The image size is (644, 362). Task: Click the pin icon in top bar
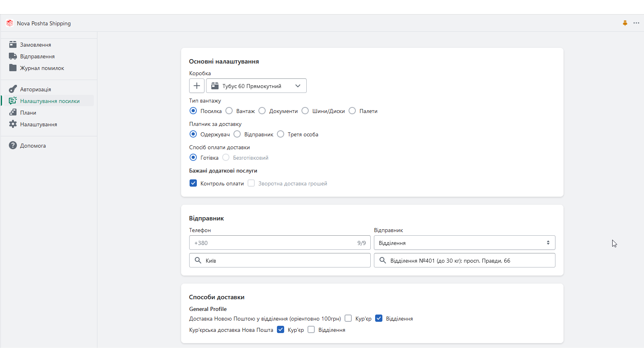point(625,23)
